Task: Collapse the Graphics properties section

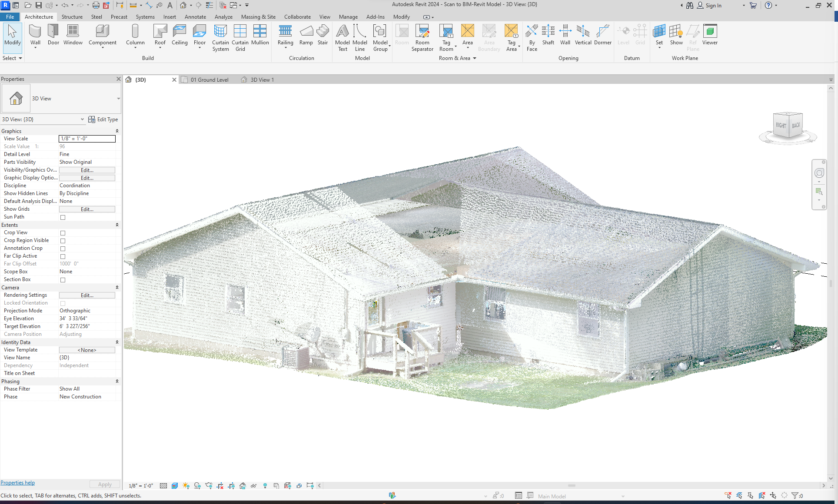Action: (117, 131)
